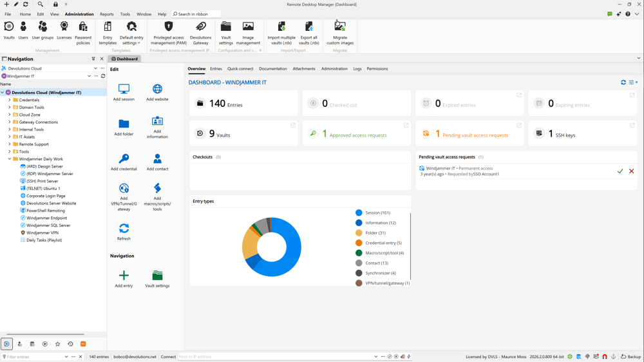The height and width of the screenshot is (362, 644).
Task: Click Export all vaults (.rdx)
Action: coord(309,33)
